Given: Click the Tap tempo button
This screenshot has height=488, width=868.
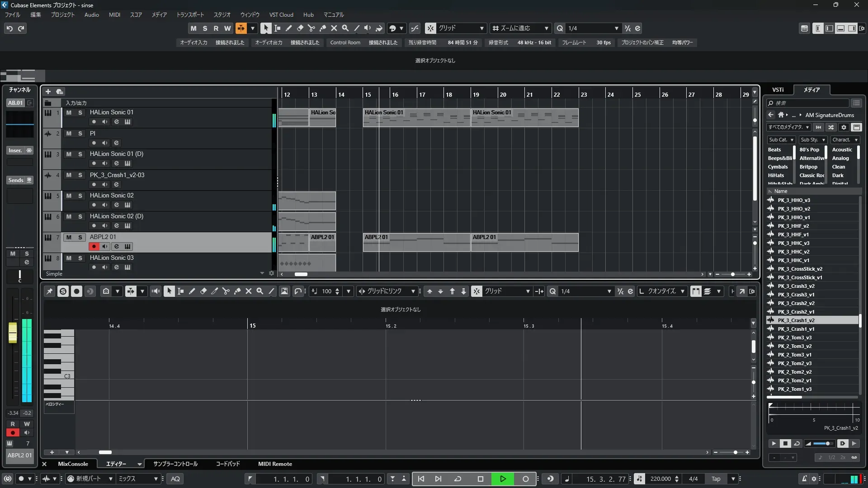Looking at the screenshot, I should (716, 479).
